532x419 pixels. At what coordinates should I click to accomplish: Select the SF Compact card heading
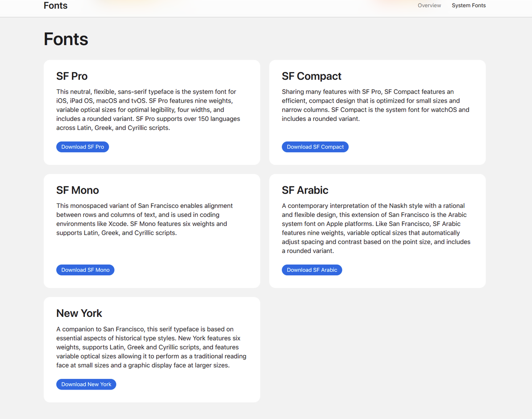coord(312,76)
